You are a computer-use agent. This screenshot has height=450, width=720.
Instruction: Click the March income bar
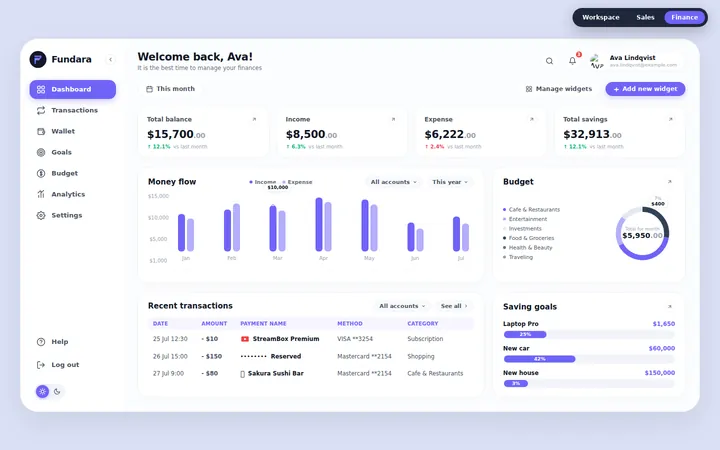[x=273, y=228]
